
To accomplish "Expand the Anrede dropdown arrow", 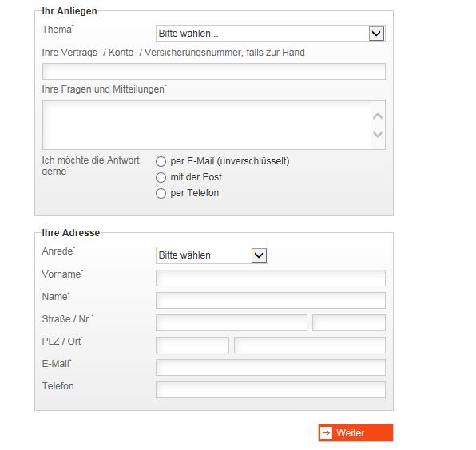I will [259, 255].
